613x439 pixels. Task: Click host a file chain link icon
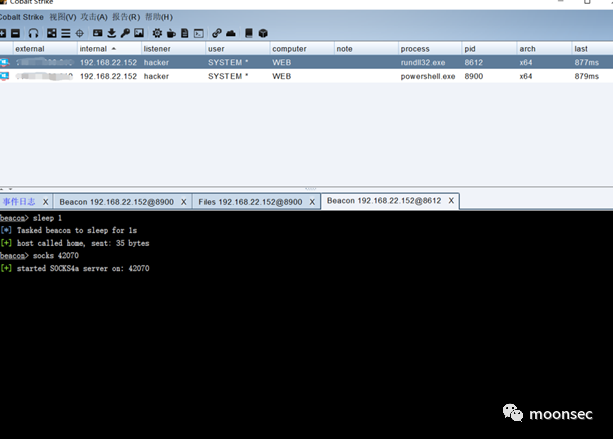(x=217, y=33)
